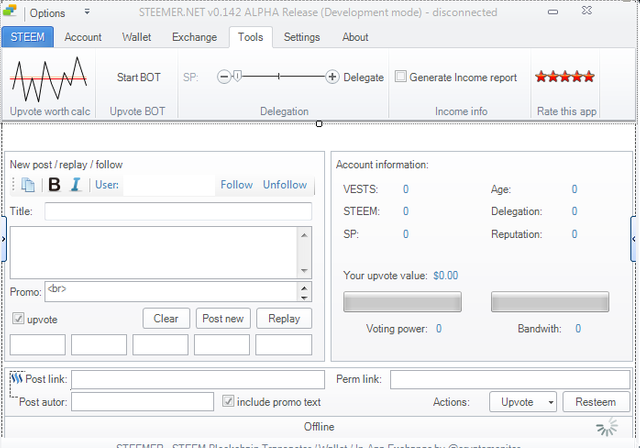
Task: Open the About tab
Action: coord(355,37)
